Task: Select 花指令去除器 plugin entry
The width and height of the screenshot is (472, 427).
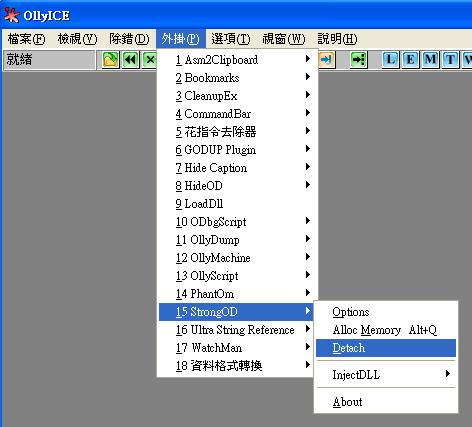Action: [236, 132]
